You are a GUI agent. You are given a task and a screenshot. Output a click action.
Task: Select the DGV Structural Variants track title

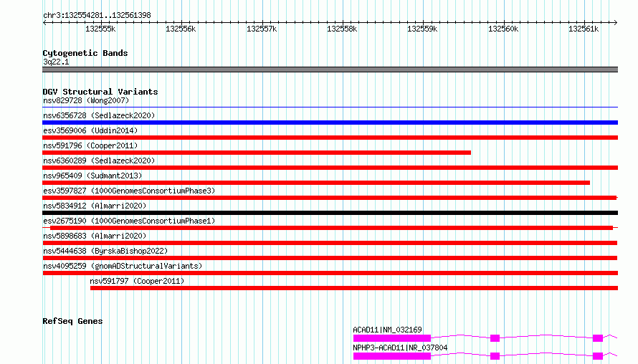click(100, 92)
